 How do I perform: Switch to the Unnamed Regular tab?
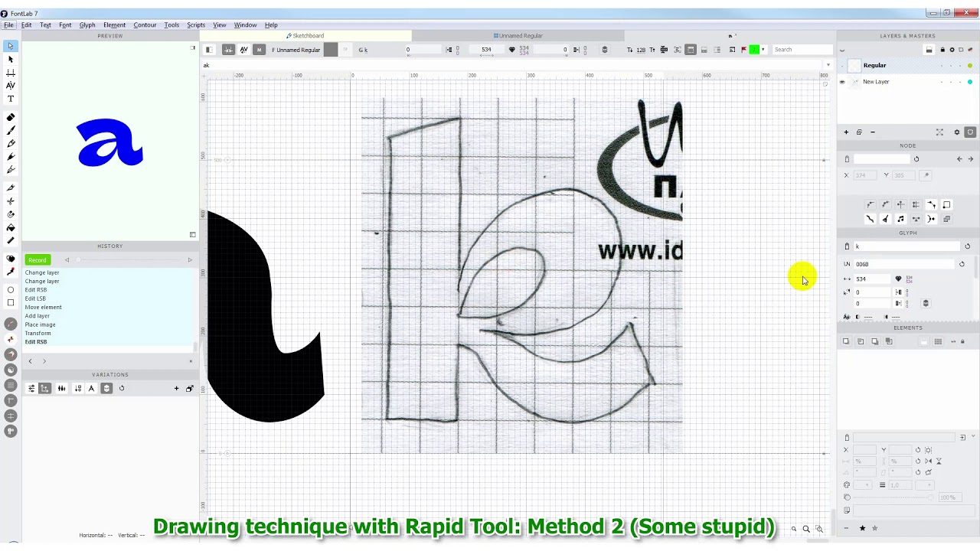coord(518,36)
